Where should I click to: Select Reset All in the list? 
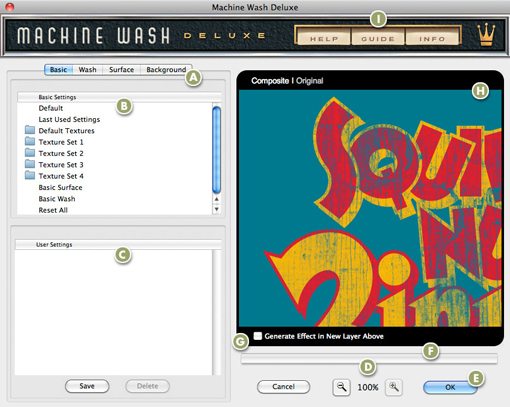[53, 210]
